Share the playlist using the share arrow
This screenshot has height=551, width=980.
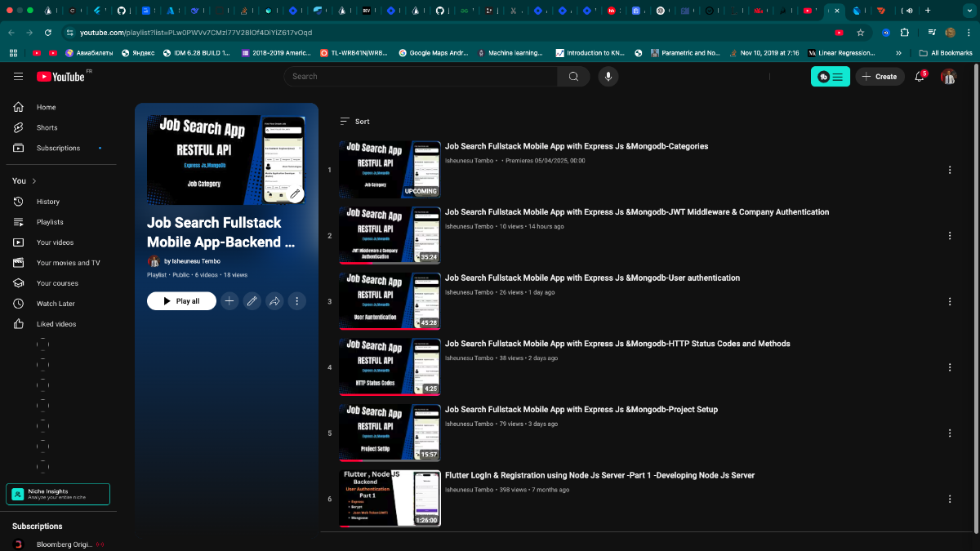(x=274, y=301)
